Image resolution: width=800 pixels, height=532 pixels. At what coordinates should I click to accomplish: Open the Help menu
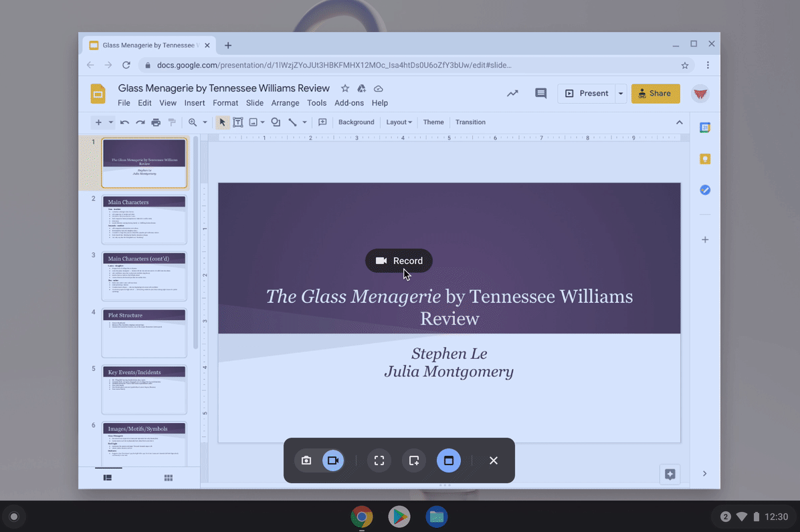tap(379, 103)
